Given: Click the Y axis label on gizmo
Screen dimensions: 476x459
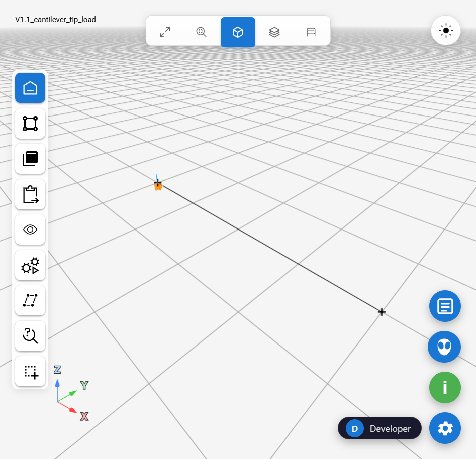Looking at the screenshot, I should pyautogui.click(x=84, y=385).
